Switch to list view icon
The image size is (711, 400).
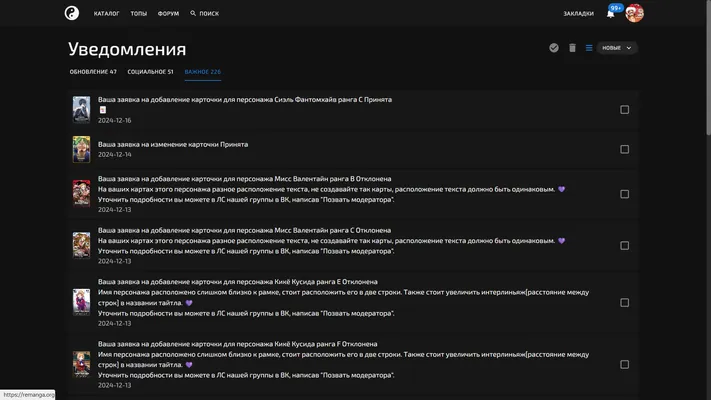pyautogui.click(x=589, y=48)
